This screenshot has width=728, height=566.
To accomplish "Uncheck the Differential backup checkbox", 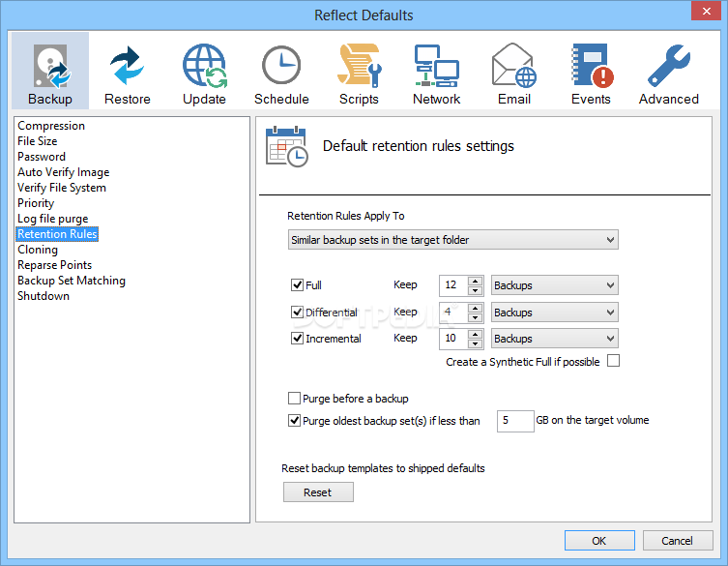I will coord(297,312).
